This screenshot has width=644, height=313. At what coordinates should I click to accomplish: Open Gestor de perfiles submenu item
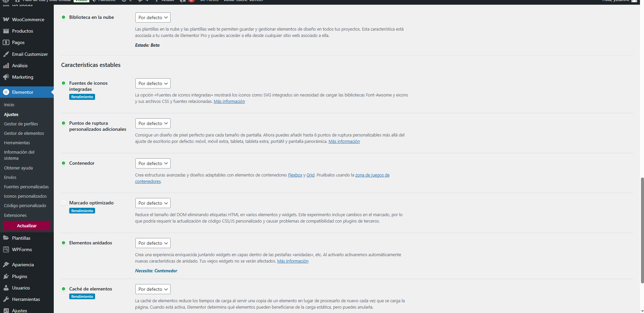coord(21,124)
